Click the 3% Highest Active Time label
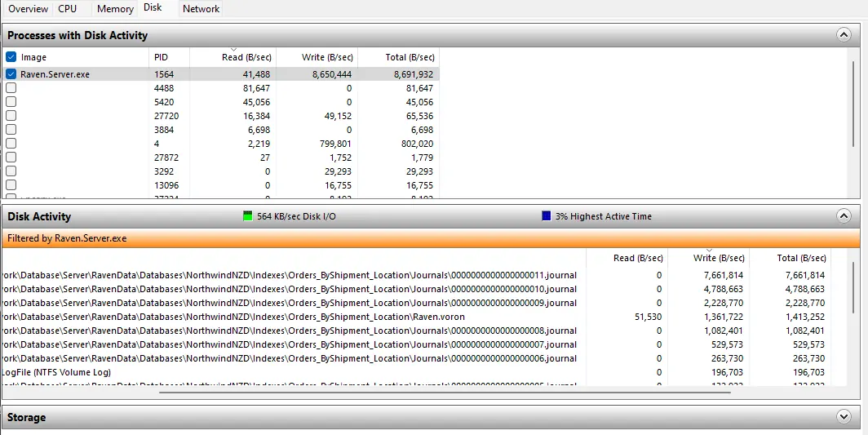This screenshot has height=435, width=868. [x=604, y=216]
